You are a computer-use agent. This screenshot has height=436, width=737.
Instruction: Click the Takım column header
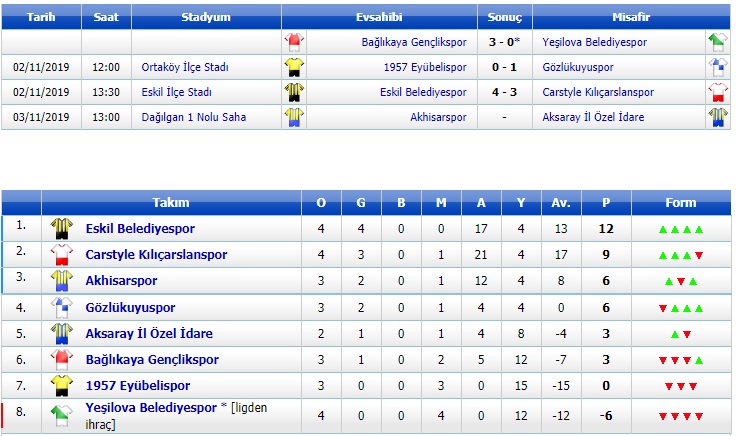click(x=171, y=202)
